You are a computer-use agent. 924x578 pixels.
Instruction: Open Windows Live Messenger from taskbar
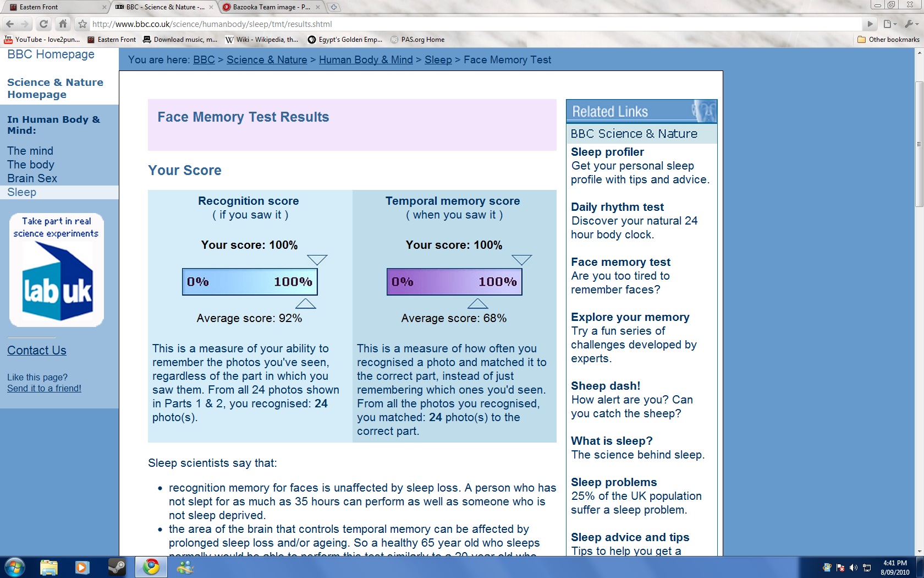pos(185,567)
